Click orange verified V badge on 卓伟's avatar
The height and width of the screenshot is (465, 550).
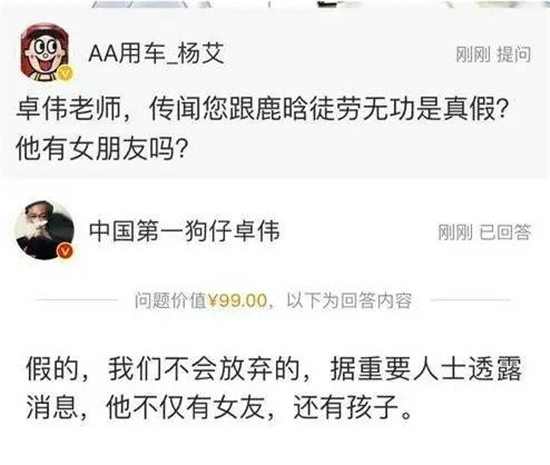(65, 251)
